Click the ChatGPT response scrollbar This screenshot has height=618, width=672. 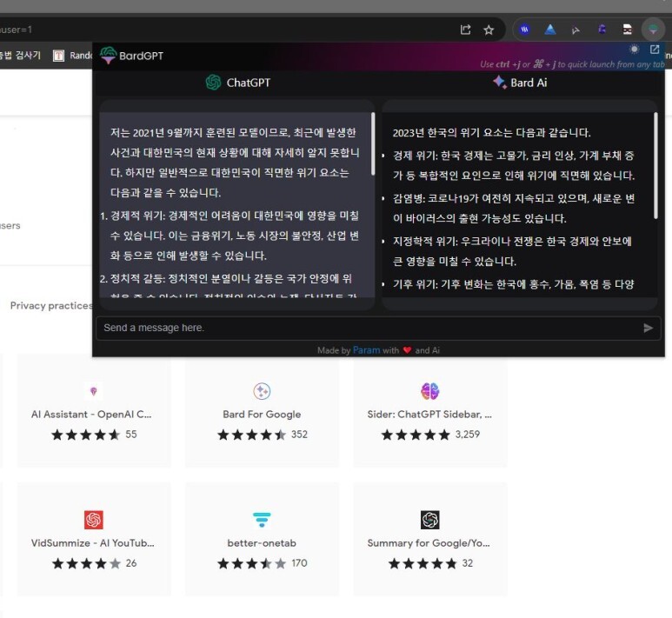tap(373, 144)
